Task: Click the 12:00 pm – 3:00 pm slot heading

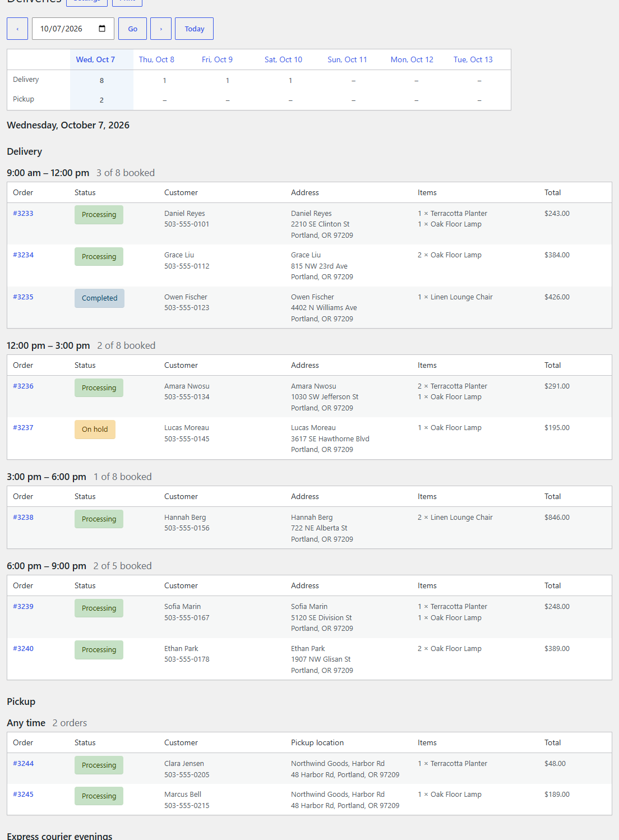Action: pyautogui.click(x=48, y=345)
